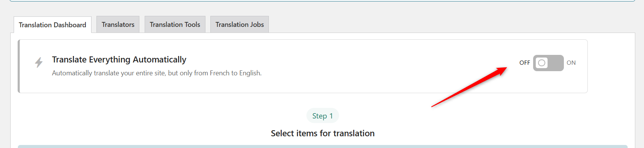The image size is (644, 148).
Task: Click the light blue bar at bottom
Action: (x=323, y=146)
